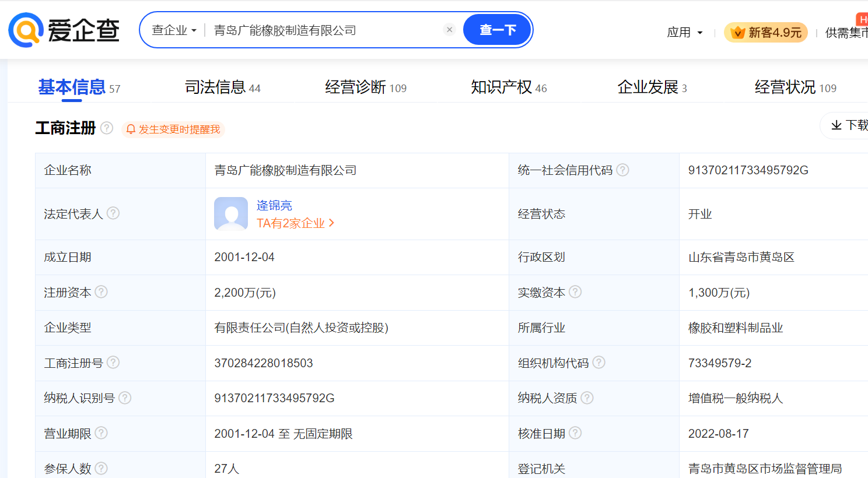Open the 经营诊断 tab
Image resolution: width=868 pixels, height=478 pixels.
tap(366, 87)
